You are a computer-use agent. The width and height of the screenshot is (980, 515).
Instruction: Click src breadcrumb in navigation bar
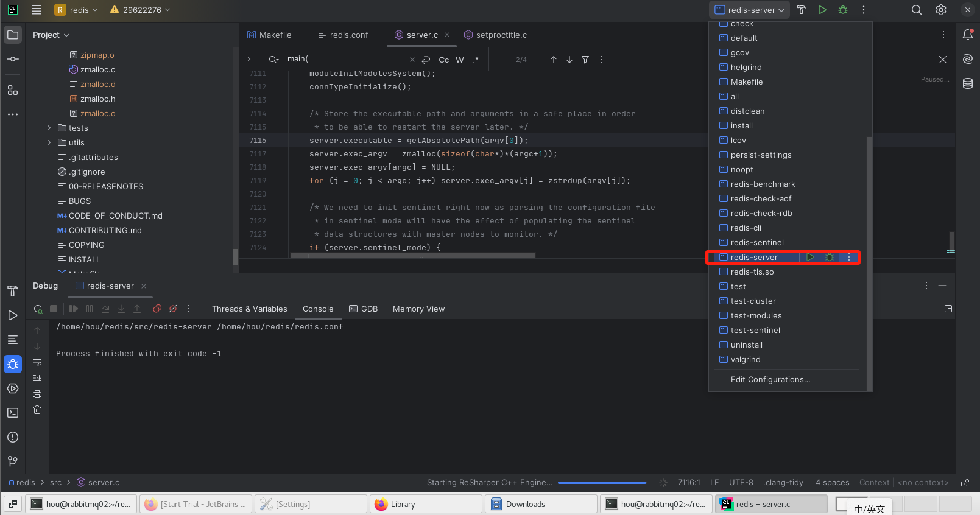(x=55, y=483)
